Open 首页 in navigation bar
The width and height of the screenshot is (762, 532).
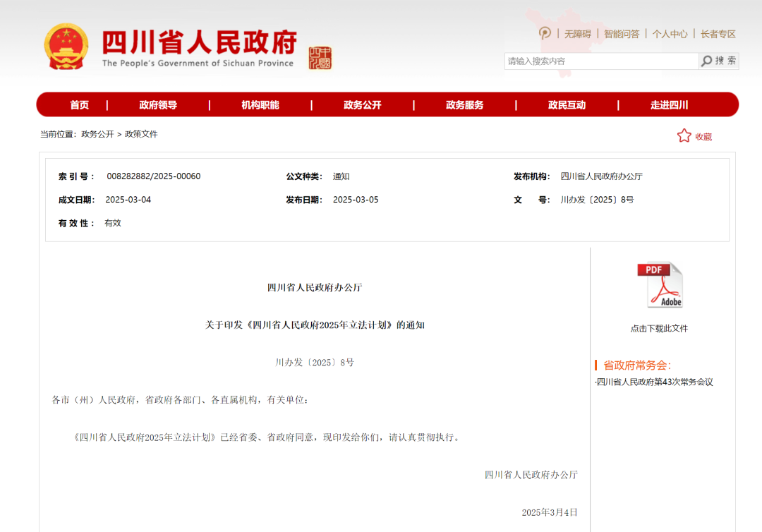tap(79, 105)
